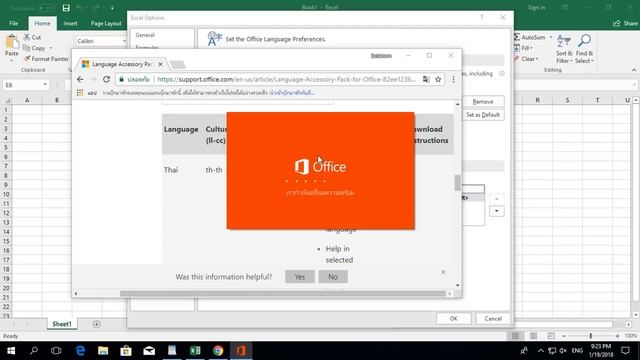The image size is (640, 360).
Task: Click the Clear eraser button
Action: (x=526, y=59)
